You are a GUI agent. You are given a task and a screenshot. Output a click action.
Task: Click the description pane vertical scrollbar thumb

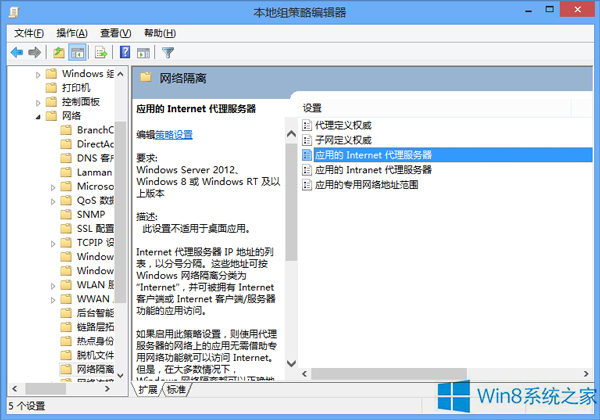click(291, 202)
